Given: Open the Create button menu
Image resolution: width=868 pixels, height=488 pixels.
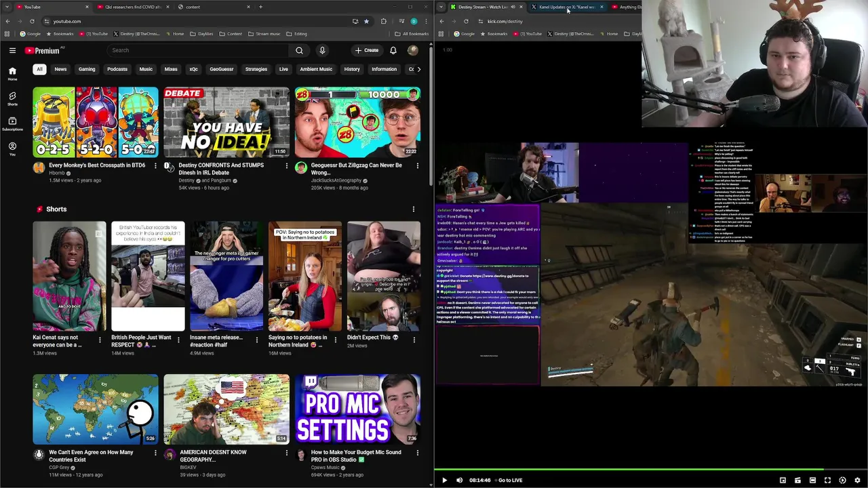Looking at the screenshot, I should point(367,50).
